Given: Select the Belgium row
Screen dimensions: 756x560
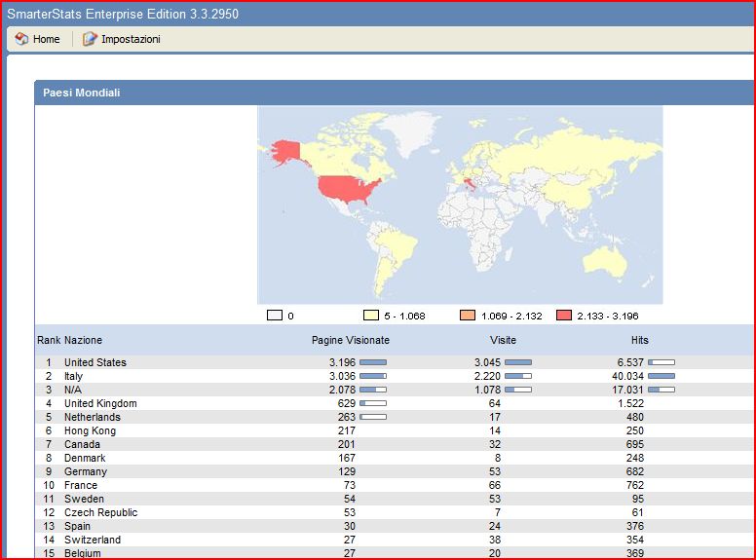Looking at the screenshot, I should (394, 553).
